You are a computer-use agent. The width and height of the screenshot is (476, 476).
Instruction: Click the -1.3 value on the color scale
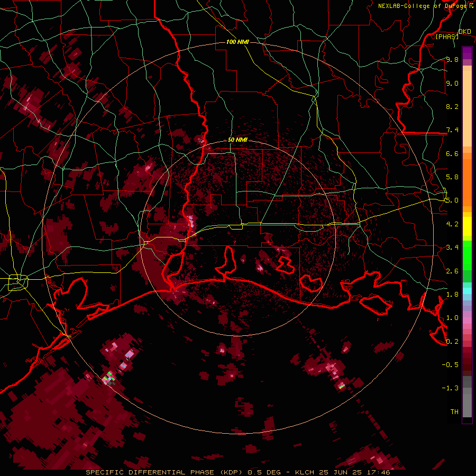450,388
